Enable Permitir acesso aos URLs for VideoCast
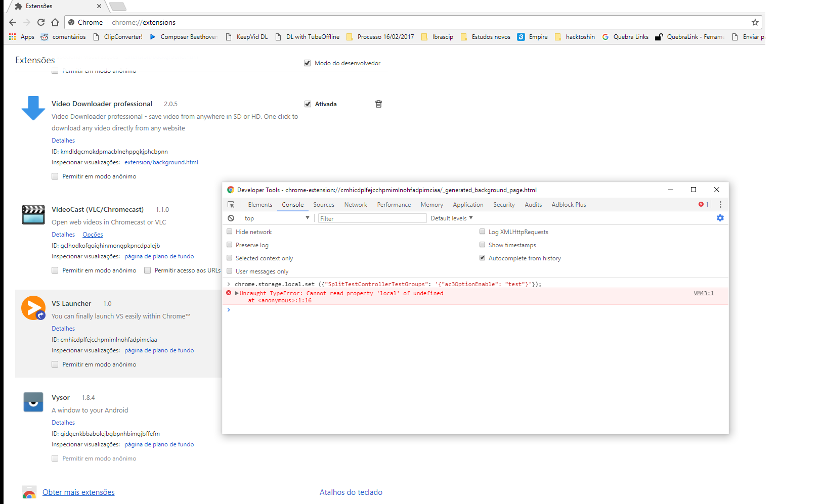Viewport: 824px width, 504px height. (x=147, y=270)
